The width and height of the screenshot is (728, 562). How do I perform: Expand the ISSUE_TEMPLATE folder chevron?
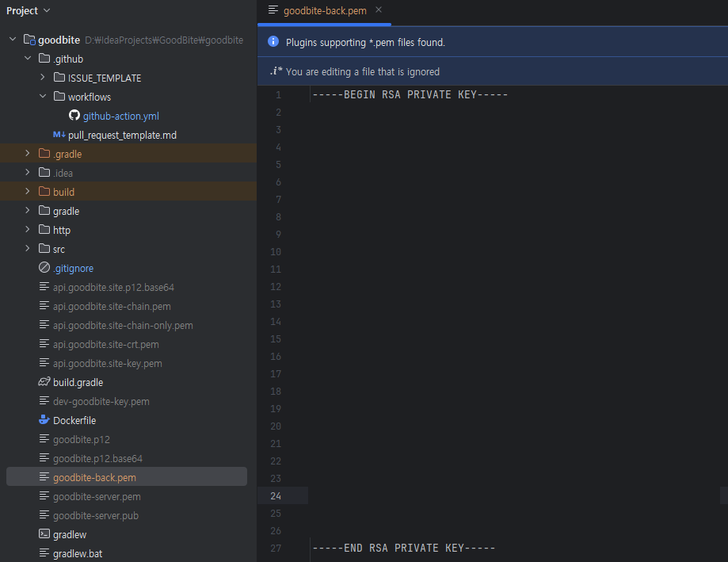[43, 78]
